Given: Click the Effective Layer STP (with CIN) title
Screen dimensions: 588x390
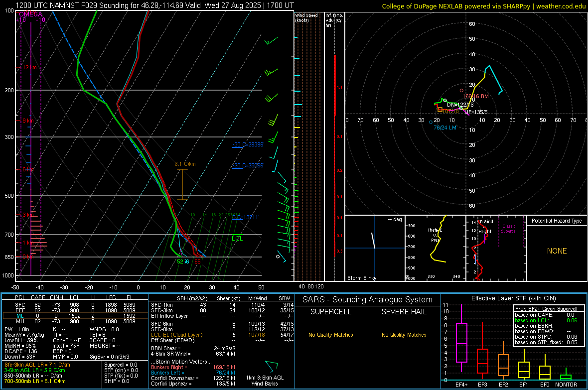Looking at the screenshot, I should click(513, 298).
